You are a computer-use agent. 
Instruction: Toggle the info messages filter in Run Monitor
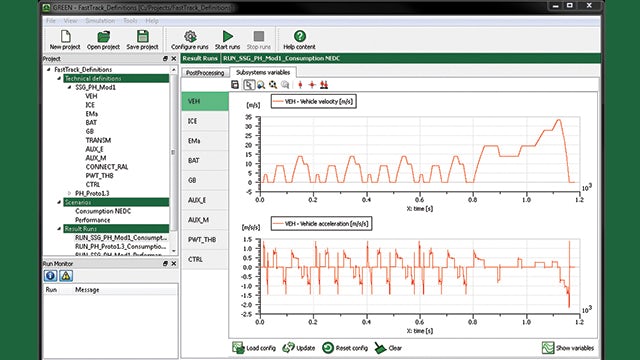pos(51,276)
